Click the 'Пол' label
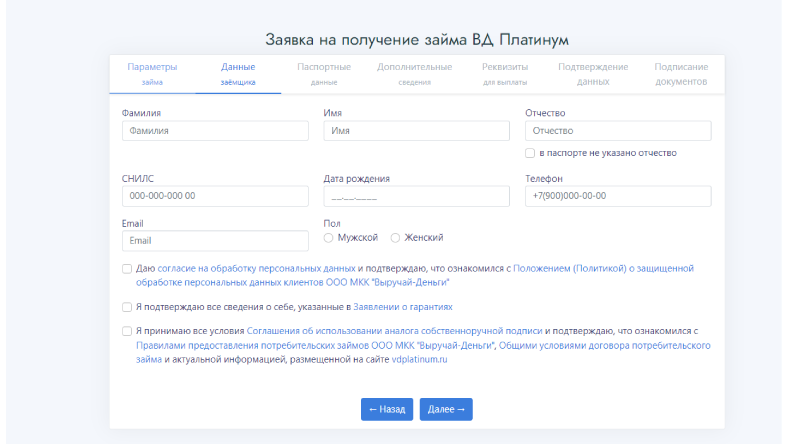 332,223
